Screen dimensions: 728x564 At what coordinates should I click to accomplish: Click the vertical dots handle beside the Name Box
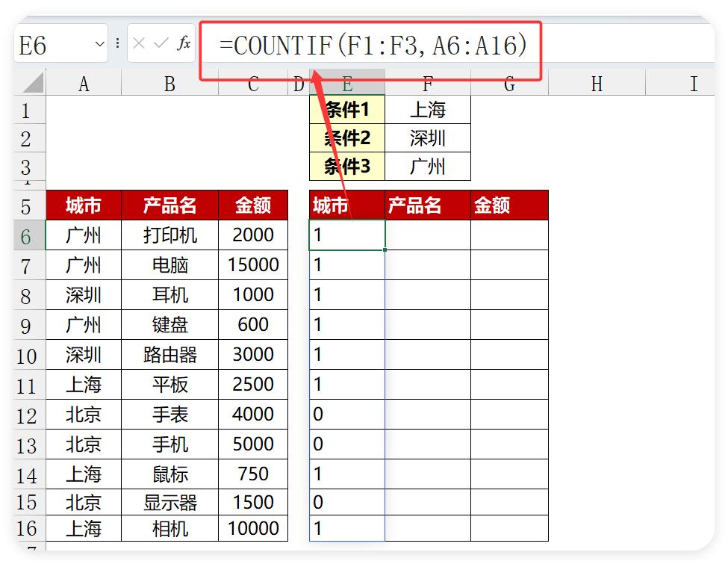(x=117, y=43)
